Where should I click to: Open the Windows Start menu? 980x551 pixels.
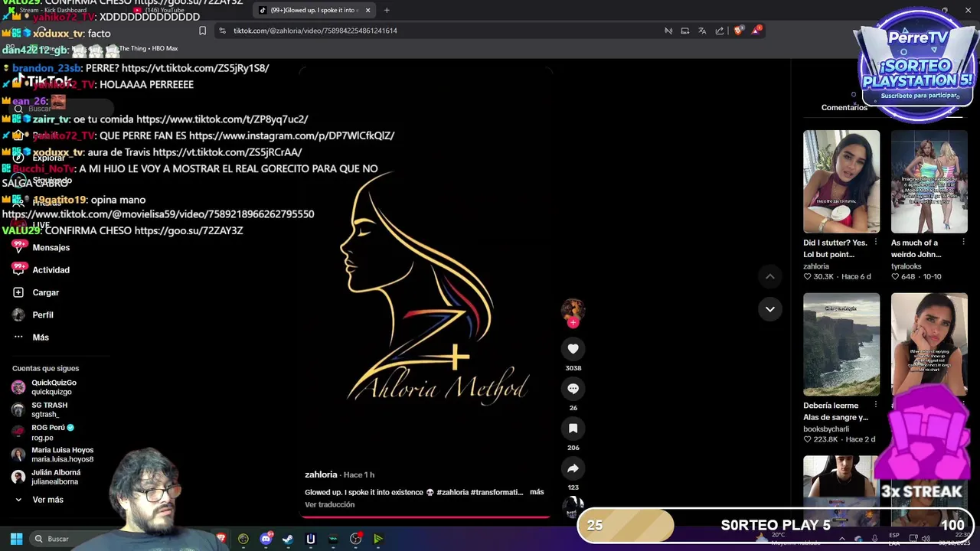16,539
